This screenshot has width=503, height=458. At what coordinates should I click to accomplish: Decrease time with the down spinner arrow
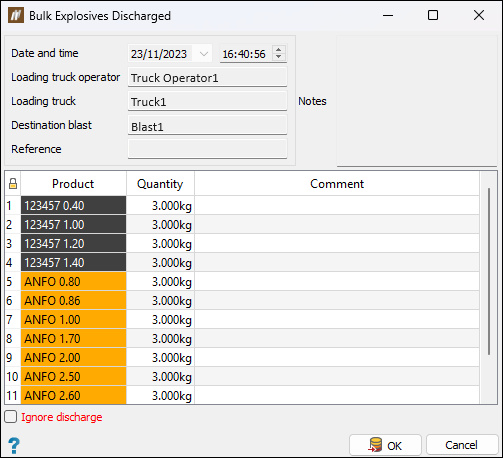click(x=279, y=57)
